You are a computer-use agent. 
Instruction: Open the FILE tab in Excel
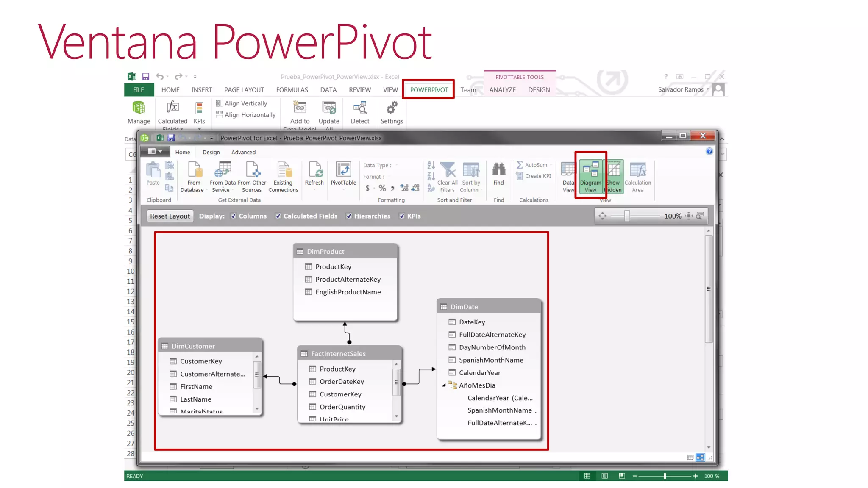[139, 90]
